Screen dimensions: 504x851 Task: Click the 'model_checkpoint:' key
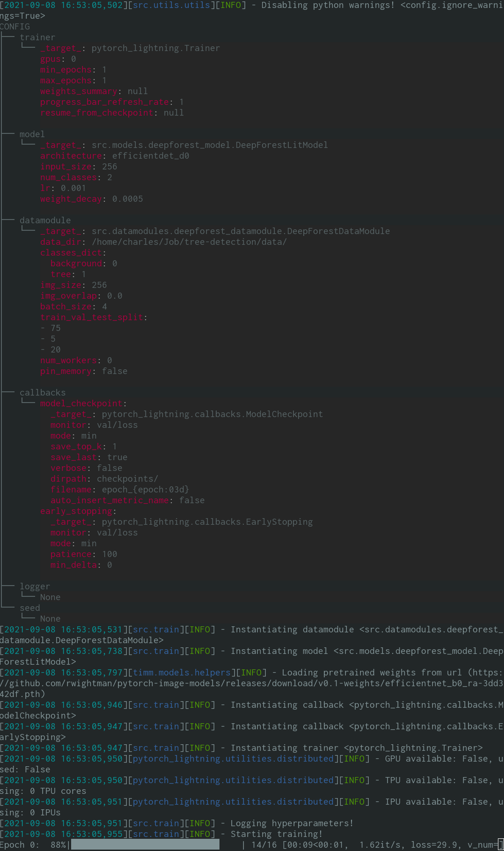click(x=84, y=403)
